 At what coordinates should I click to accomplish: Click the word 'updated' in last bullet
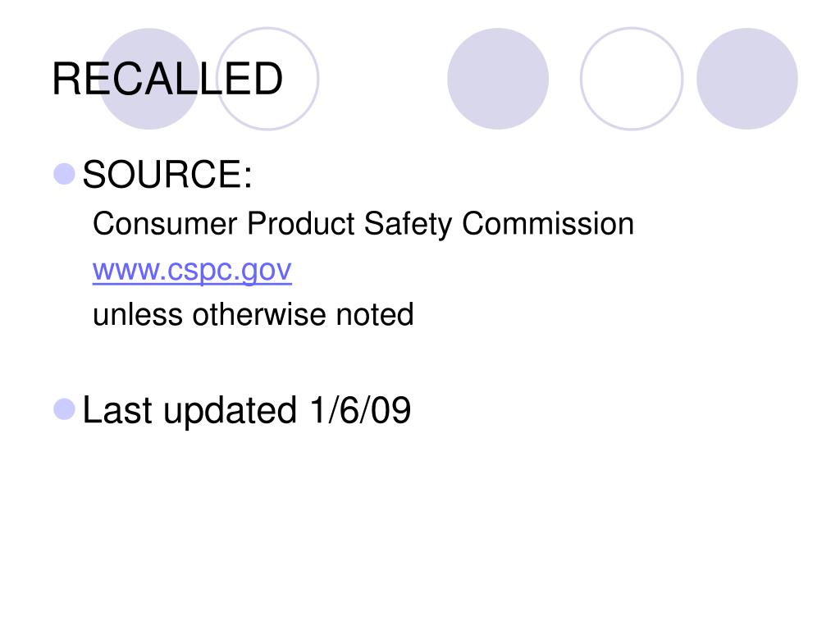click(x=230, y=411)
